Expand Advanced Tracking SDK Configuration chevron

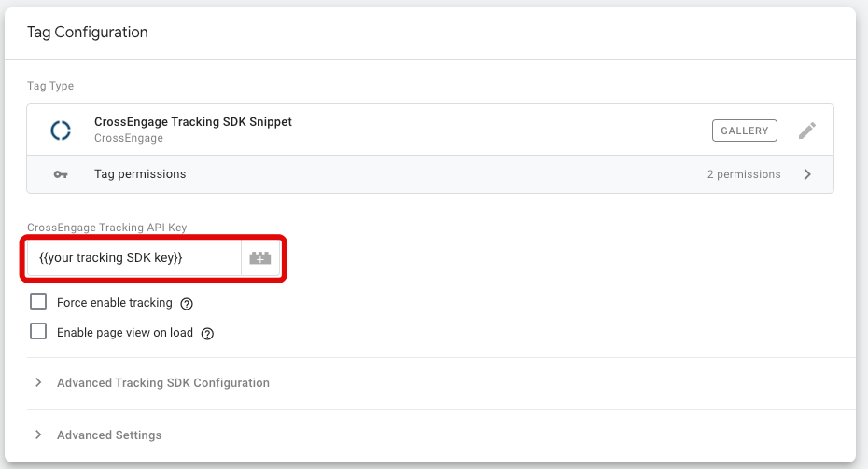point(38,383)
